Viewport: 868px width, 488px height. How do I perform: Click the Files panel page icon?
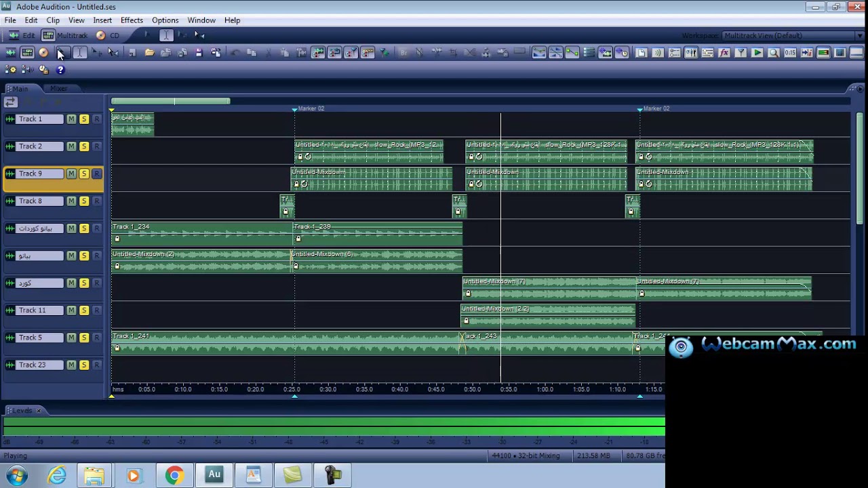coord(642,53)
